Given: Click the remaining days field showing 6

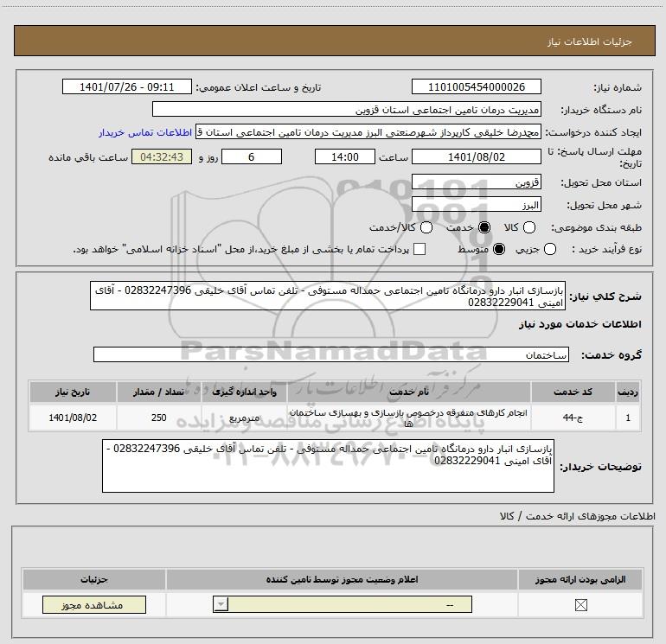Looking at the screenshot, I should point(252,157).
